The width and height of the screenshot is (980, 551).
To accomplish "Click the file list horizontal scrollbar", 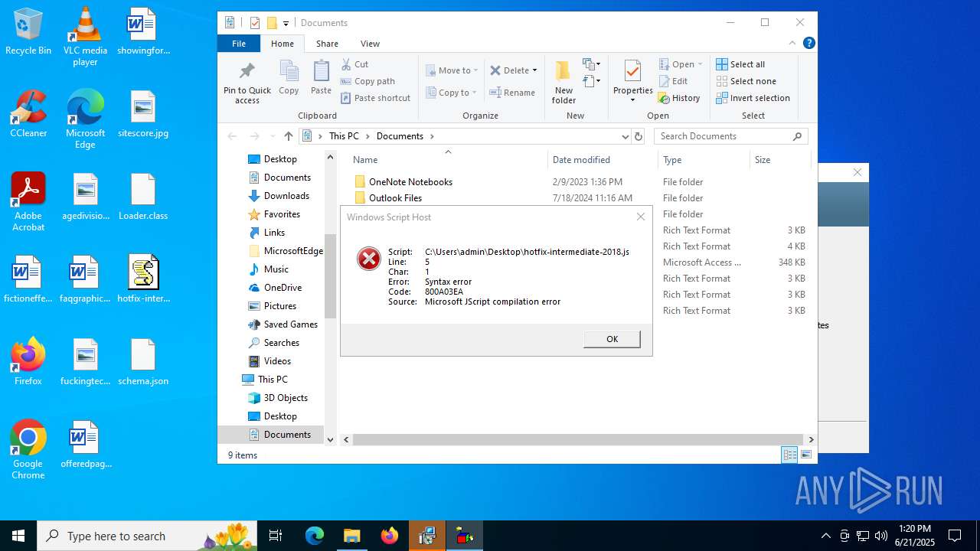I will [577, 439].
